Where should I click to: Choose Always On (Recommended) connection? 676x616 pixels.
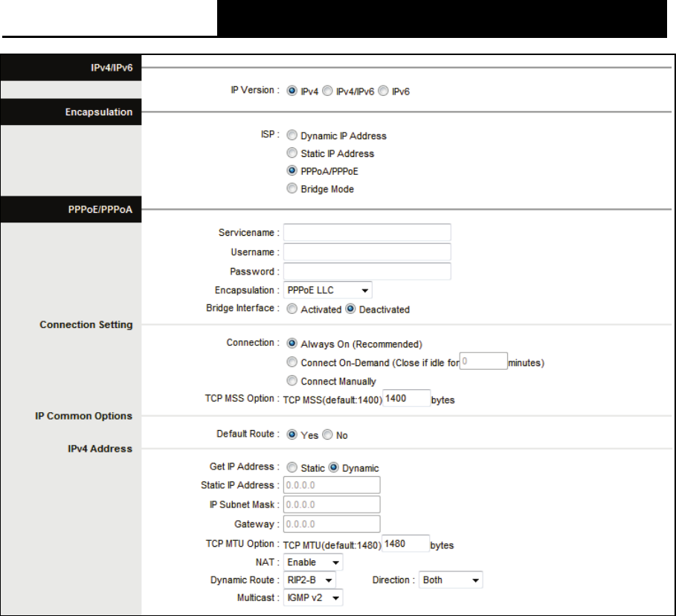click(292, 344)
